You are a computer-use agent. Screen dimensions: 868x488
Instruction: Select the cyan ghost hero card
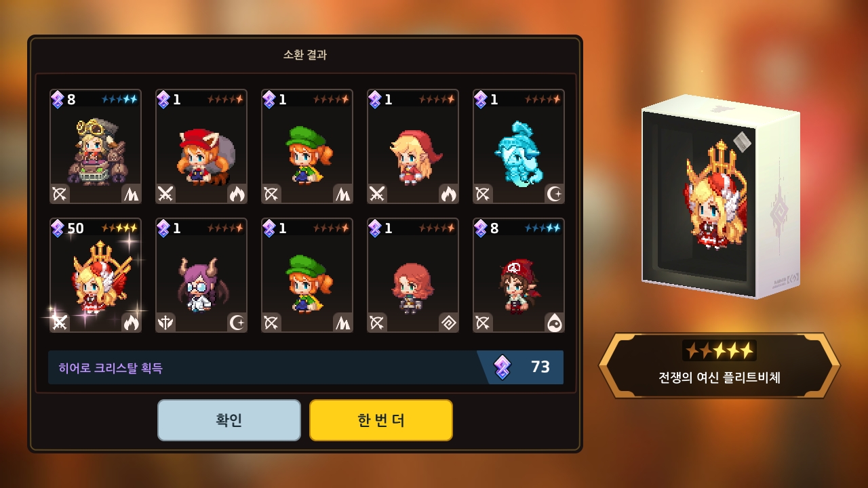pyautogui.click(x=519, y=146)
